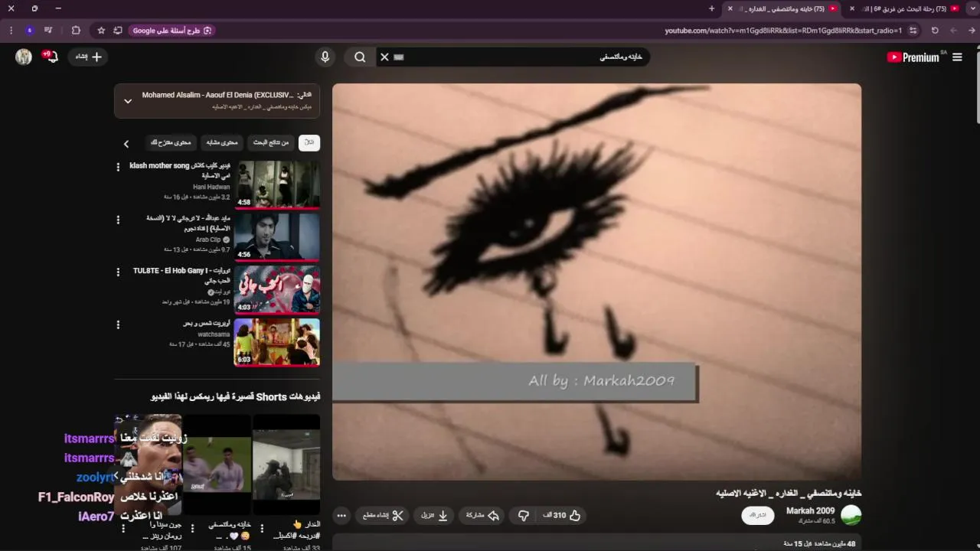Create a clip with scissors icon

point(384,515)
